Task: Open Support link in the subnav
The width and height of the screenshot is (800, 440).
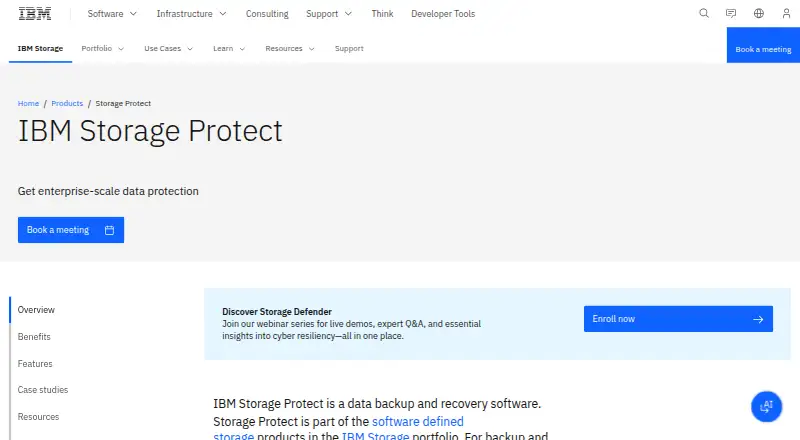Action: [349, 48]
